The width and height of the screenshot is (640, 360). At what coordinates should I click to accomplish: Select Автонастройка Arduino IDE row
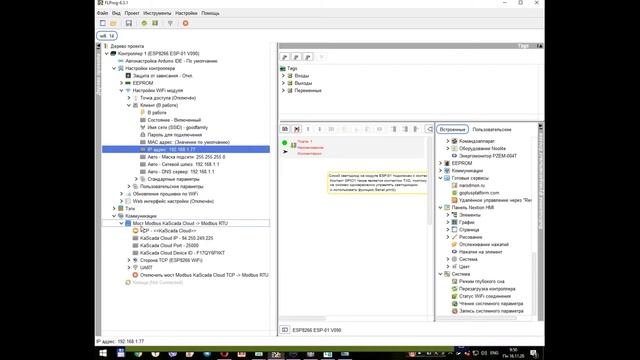tap(171, 61)
